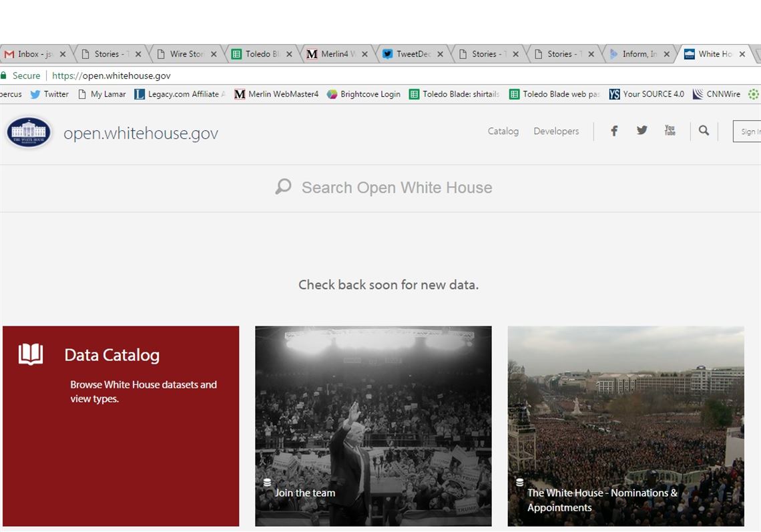This screenshot has width=761, height=532.
Task: Close the Wire Stories tab
Action: [214, 55]
